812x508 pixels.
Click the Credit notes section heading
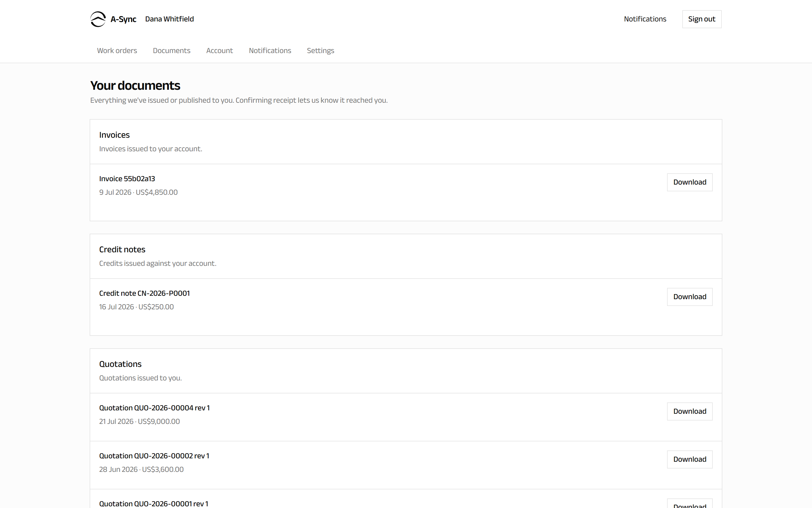pos(122,250)
